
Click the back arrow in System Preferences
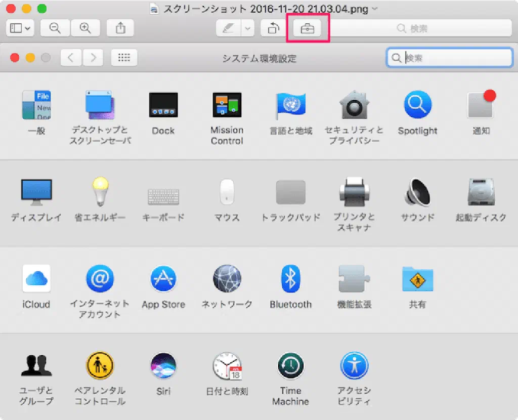point(71,58)
